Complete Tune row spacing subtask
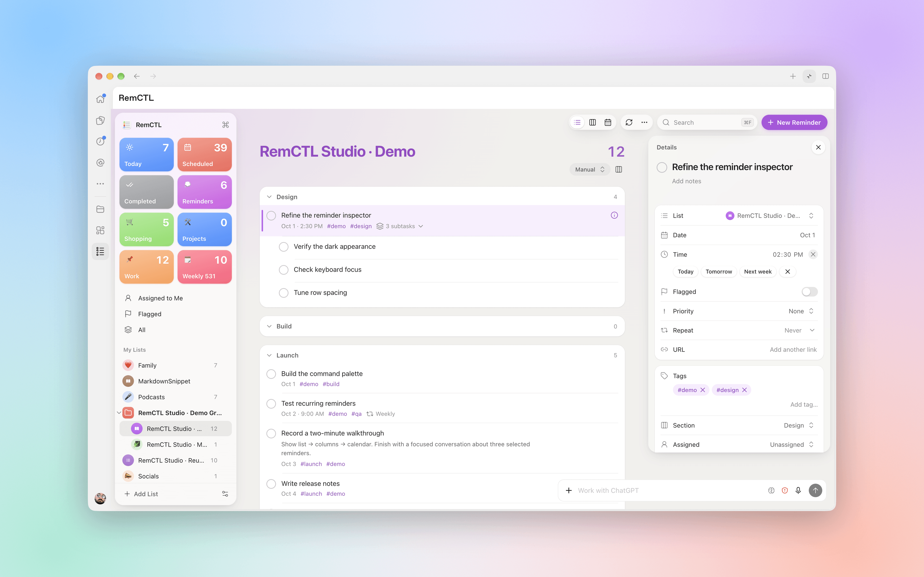924x577 pixels. click(283, 293)
